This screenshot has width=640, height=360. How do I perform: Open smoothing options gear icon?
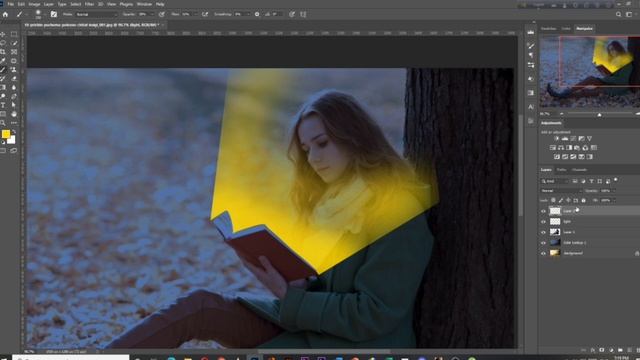tap(257, 14)
